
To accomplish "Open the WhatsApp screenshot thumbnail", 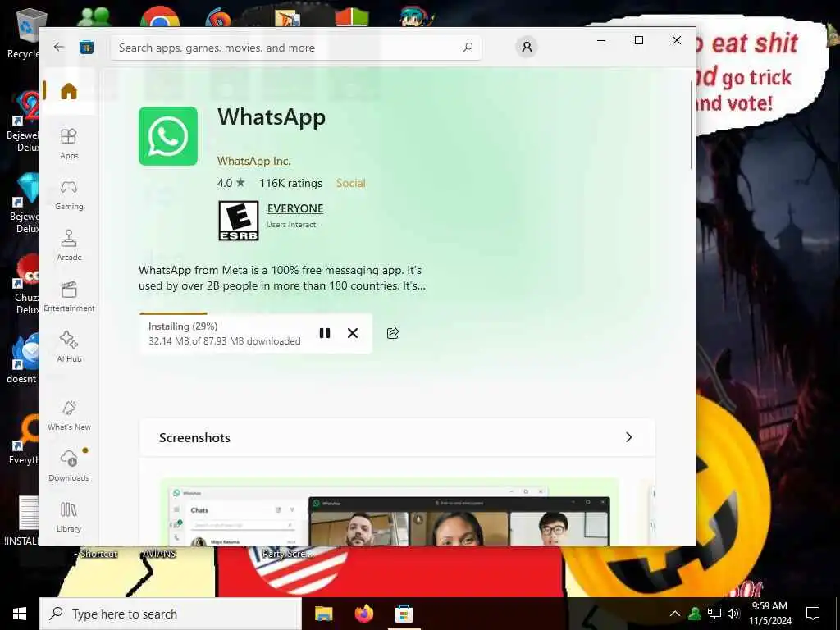I will pyautogui.click(x=390, y=512).
